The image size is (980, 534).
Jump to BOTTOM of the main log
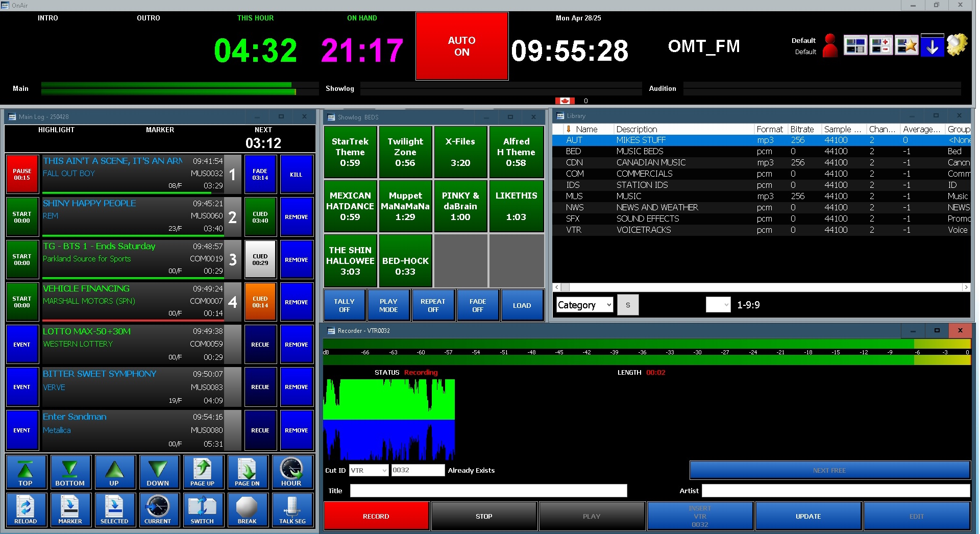coord(70,472)
